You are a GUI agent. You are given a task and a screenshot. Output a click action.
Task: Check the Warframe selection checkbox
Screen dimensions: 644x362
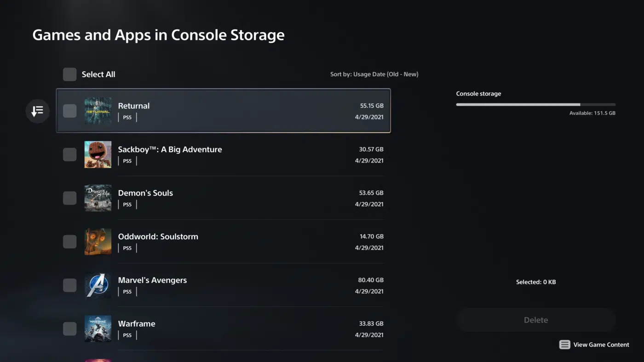click(69, 328)
